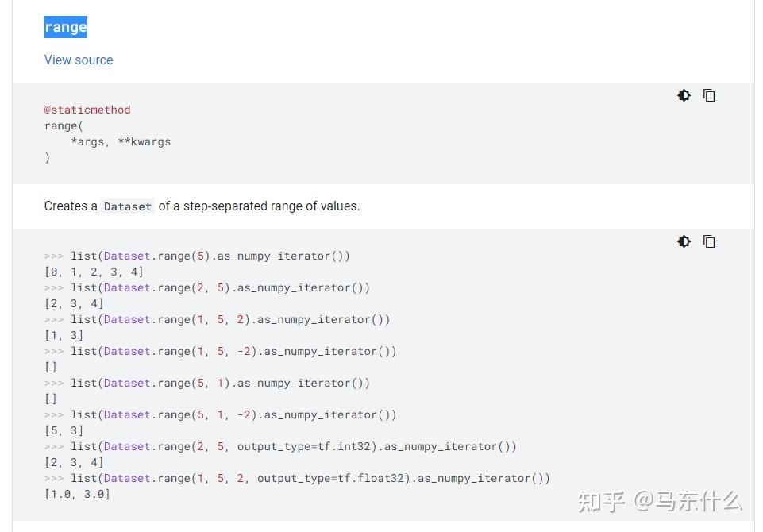This screenshot has height=532, width=763.
Task: Copy the range signature code block
Action: pyautogui.click(x=709, y=95)
